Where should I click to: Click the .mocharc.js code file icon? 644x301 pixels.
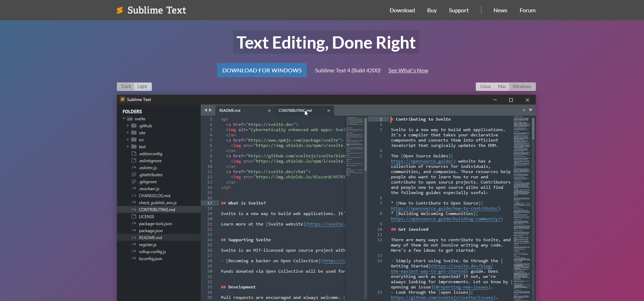point(134,188)
